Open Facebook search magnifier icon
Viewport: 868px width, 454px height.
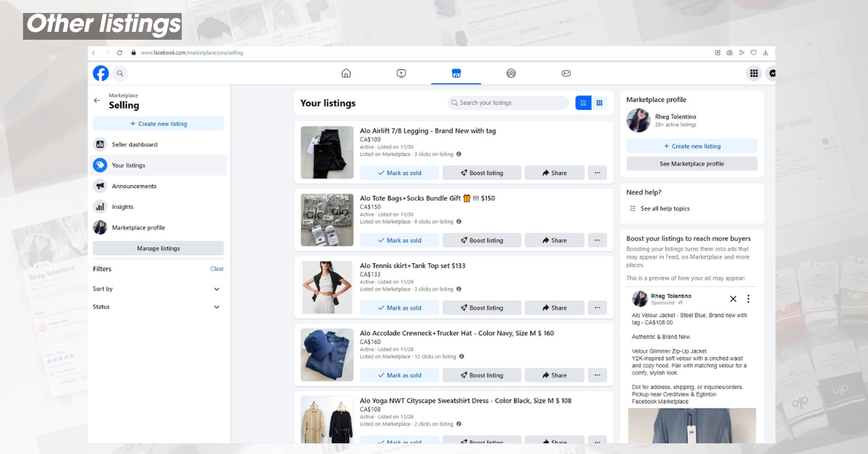click(x=120, y=73)
